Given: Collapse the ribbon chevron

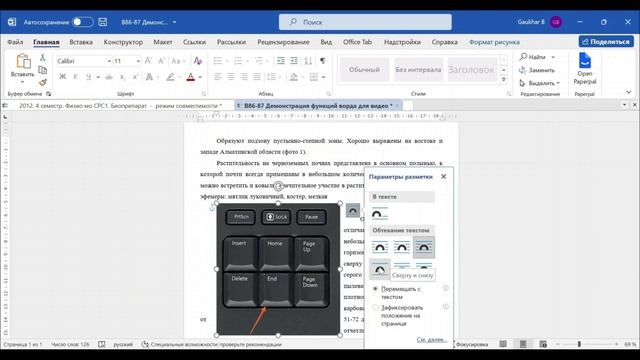Looking at the screenshot, I should [x=628, y=92].
